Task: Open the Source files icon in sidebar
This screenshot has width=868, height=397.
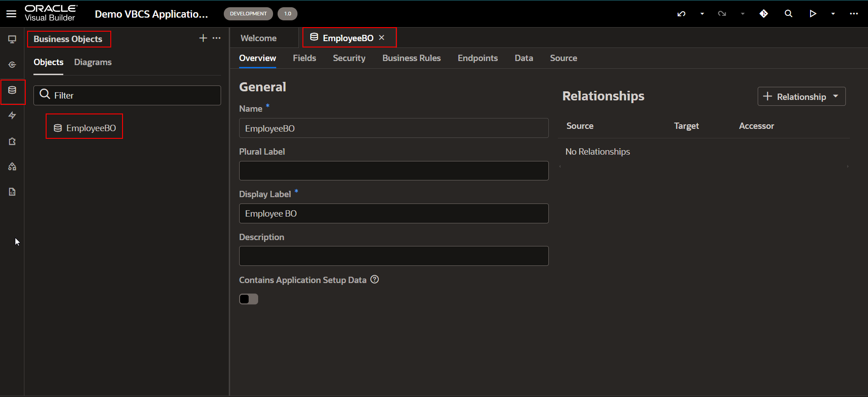Action: click(12, 192)
